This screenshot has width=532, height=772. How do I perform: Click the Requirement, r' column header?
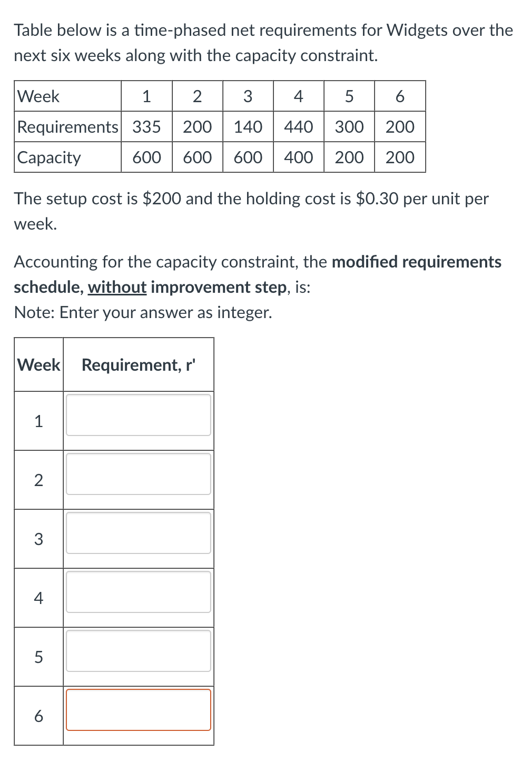pos(139,365)
